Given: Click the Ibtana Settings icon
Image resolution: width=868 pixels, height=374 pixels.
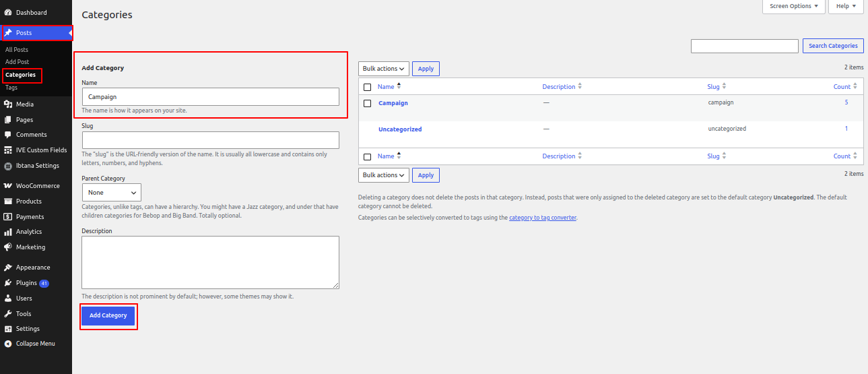Looking at the screenshot, I should point(8,166).
